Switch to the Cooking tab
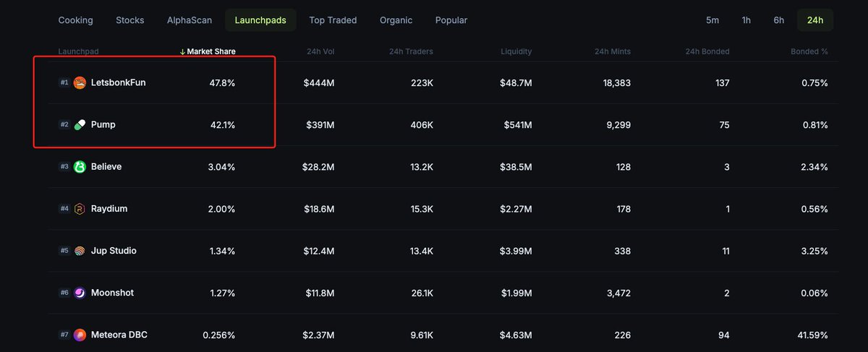Image resolution: width=868 pixels, height=352 pixels. pos(75,20)
